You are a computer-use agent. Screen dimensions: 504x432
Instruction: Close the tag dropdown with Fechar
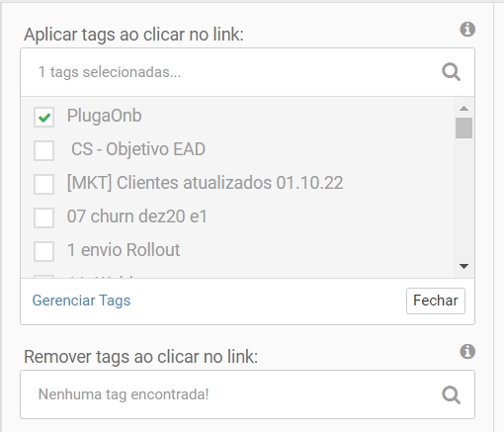(x=436, y=301)
